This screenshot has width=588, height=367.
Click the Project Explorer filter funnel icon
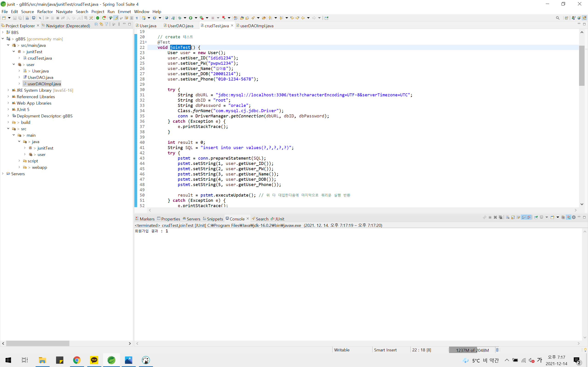(106, 24)
